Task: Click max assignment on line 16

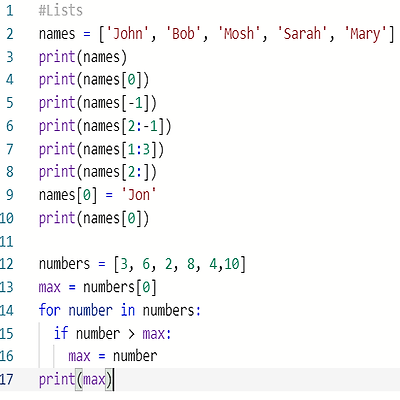Action: point(113,356)
